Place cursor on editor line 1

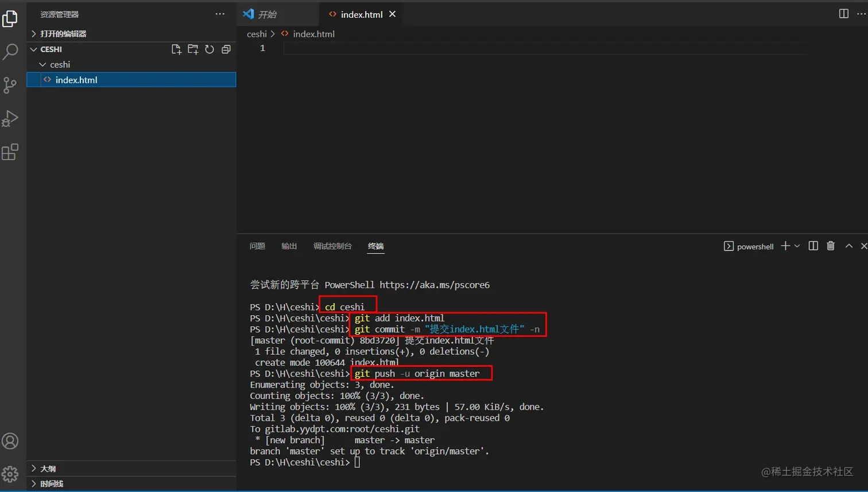[x=545, y=48]
